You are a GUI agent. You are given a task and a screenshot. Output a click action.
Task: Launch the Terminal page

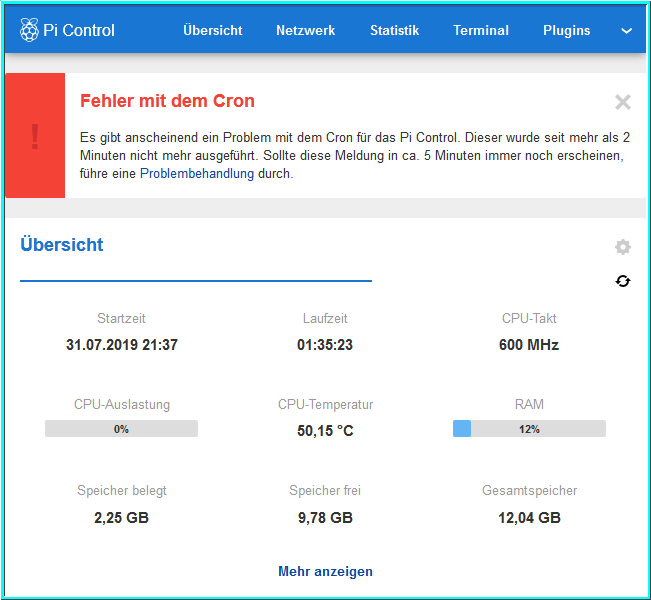[481, 30]
